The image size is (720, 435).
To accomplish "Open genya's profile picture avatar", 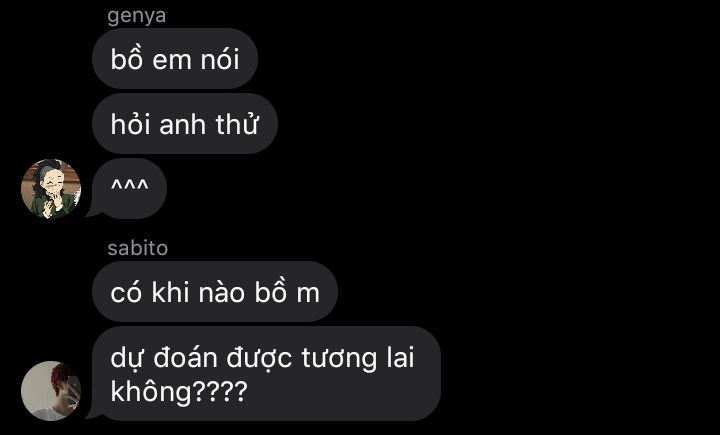I will pos(51,188).
